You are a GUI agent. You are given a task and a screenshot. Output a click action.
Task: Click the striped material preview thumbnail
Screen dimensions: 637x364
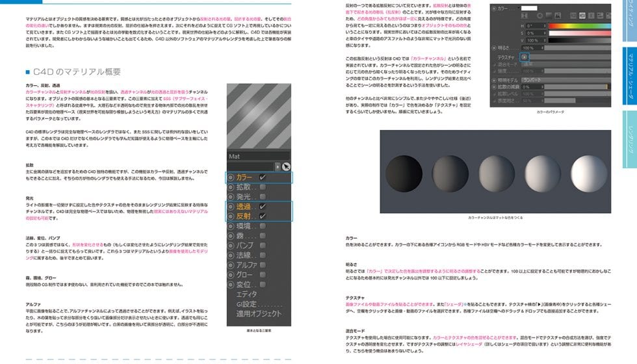tap(259, 116)
